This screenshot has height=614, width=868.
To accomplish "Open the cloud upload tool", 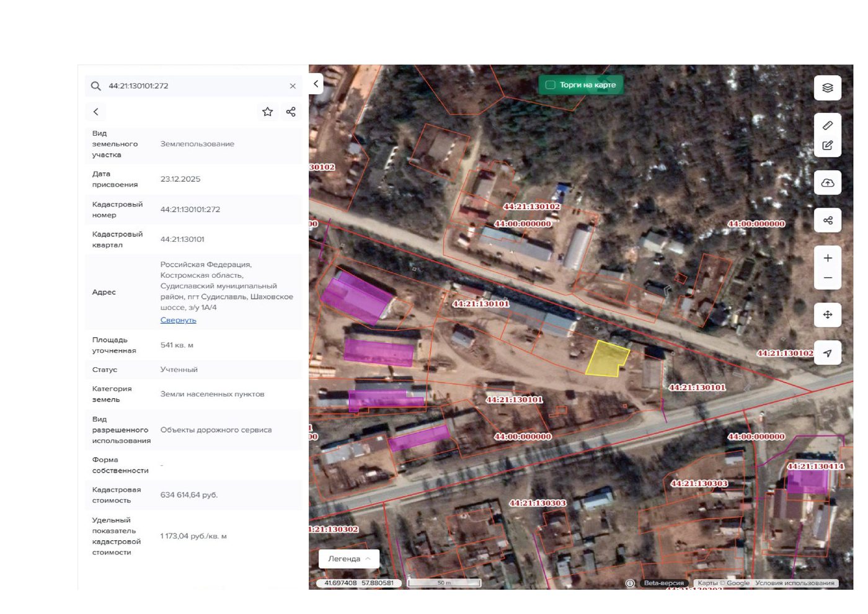I will point(828,183).
